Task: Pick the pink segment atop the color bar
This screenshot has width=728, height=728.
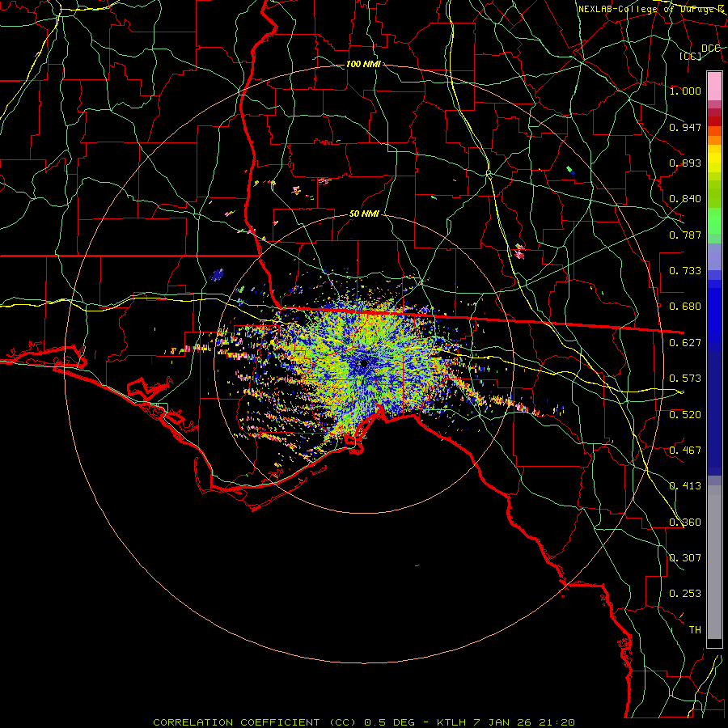Action: tap(714, 86)
